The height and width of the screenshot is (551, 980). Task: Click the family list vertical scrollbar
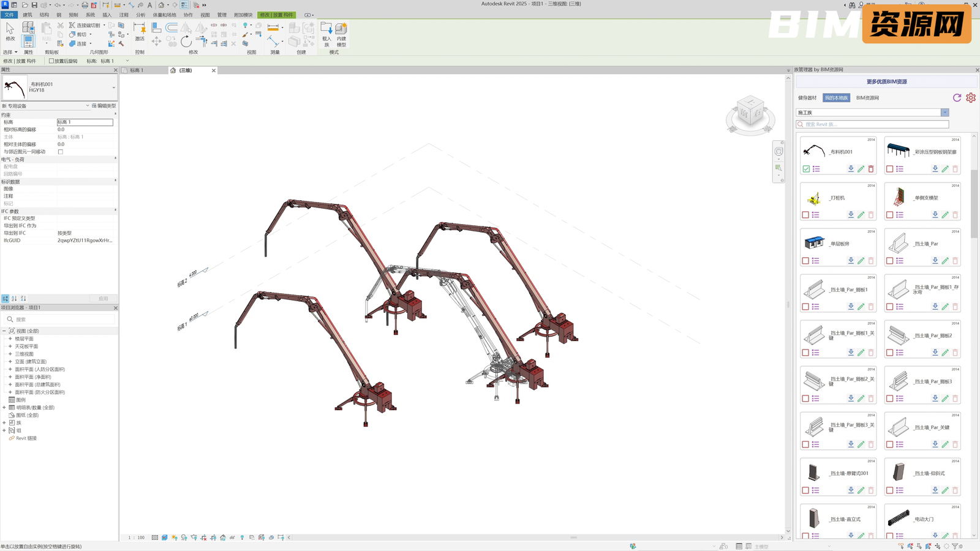tap(974, 204)
